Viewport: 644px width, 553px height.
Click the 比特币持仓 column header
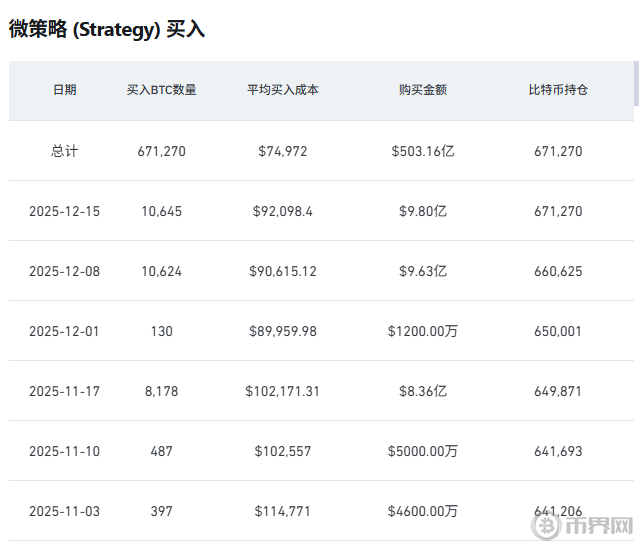(558, 90)
